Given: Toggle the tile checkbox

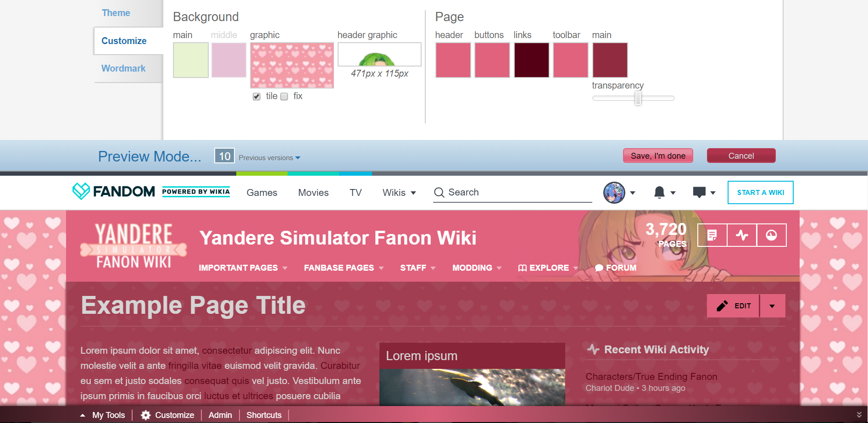Looking at the screenshot, I should click(256, 96).
